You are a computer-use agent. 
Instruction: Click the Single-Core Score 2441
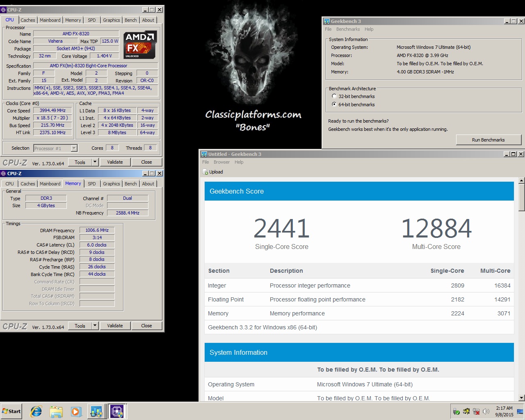281,228
